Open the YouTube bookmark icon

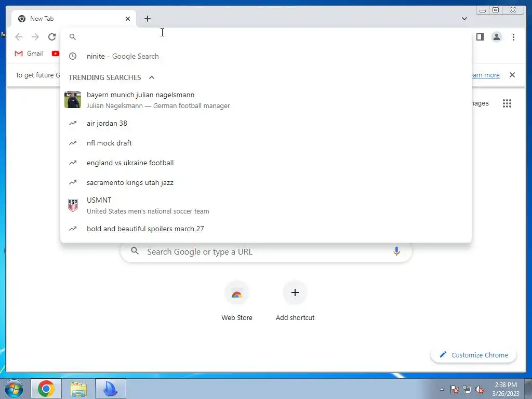55,54
